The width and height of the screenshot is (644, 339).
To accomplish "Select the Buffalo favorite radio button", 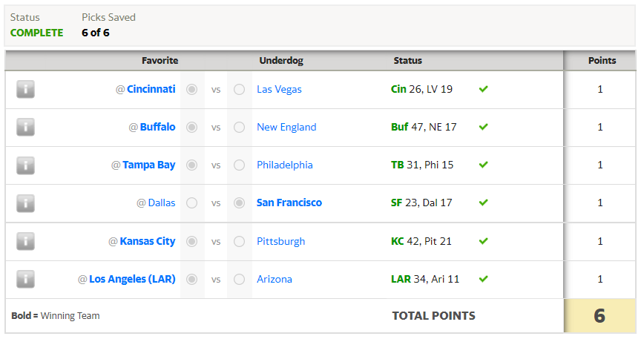I will tap(192, 128).
